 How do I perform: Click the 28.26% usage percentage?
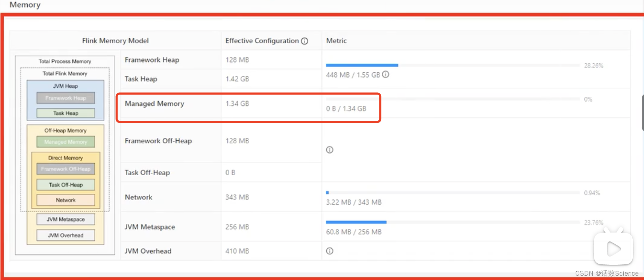(593, 65)
